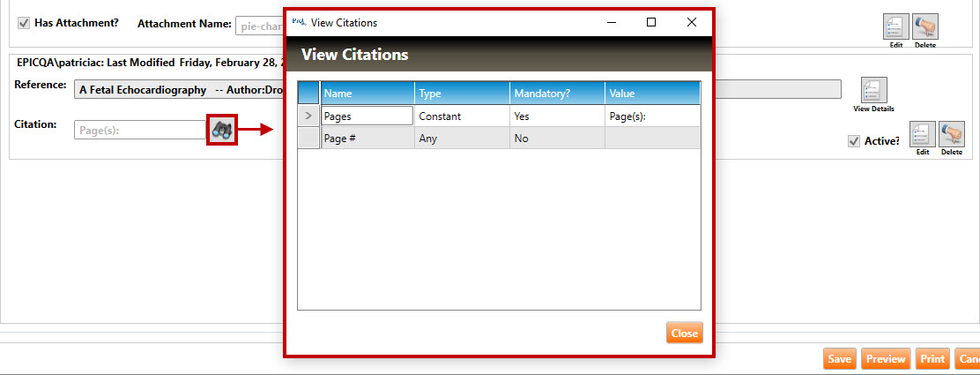
Task: Click the Type column header
Action: pyautogui.click(x=462, y=93)
